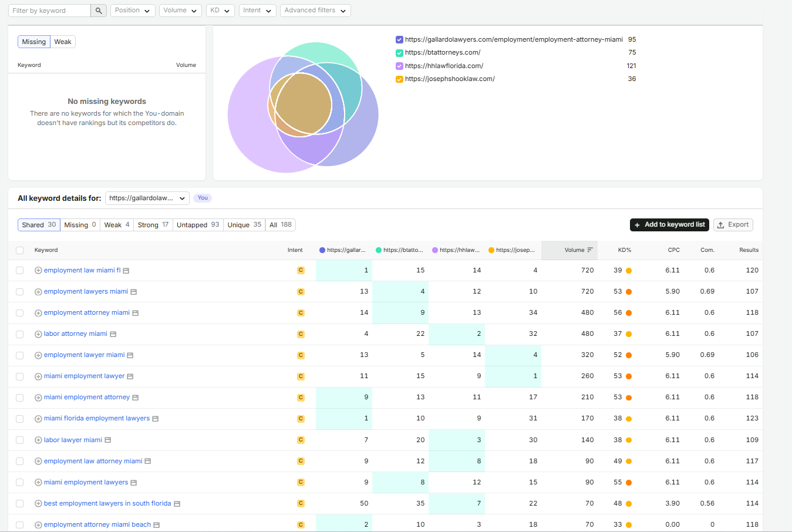The width and height of the screenshot is (792, 532).
Task: Check the 'employment lawyers miami' row checkbox
Action: pyautogui.click(x=20, y=292)
